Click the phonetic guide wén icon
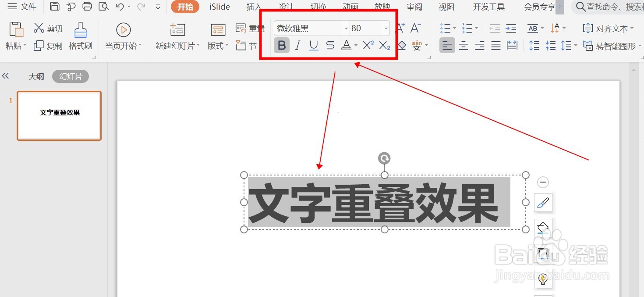This screenshot has height=297, width=644. (417, 45)
